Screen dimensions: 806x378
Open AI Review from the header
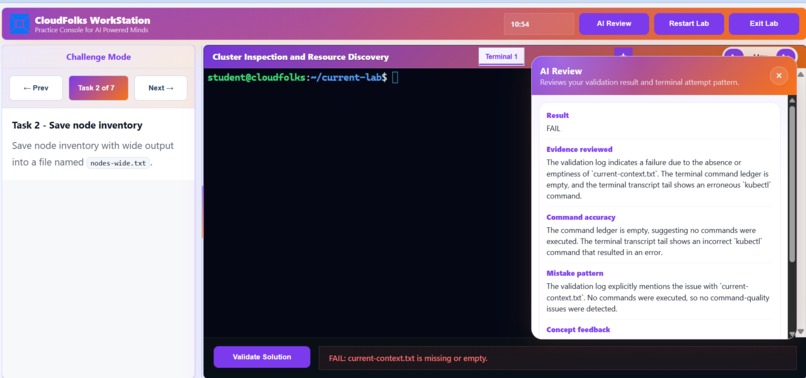click(614, 24)
